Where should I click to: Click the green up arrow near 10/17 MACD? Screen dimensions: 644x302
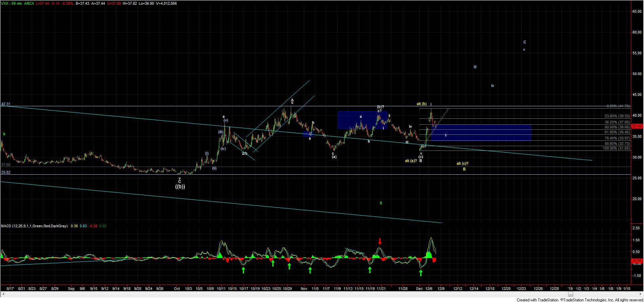coord(244,270)
